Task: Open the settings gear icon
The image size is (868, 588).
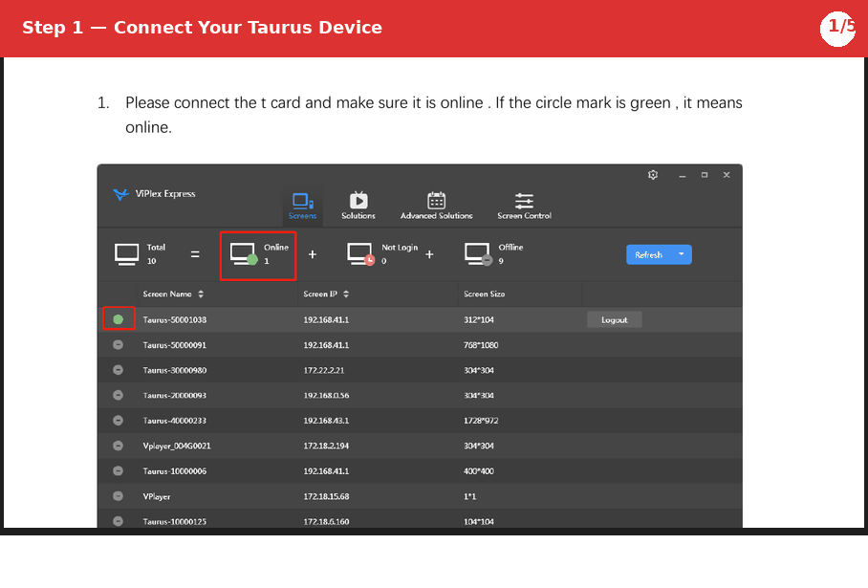Action: (x=653, y=175)
